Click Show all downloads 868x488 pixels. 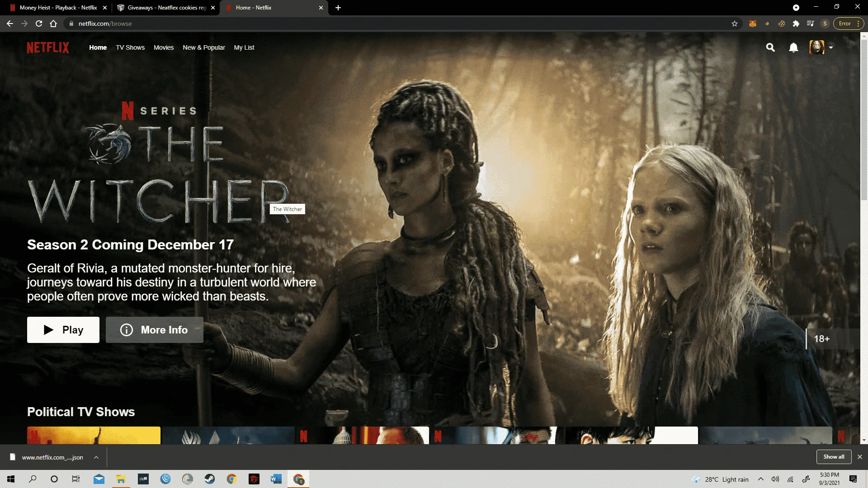click(x=834, y=457)
